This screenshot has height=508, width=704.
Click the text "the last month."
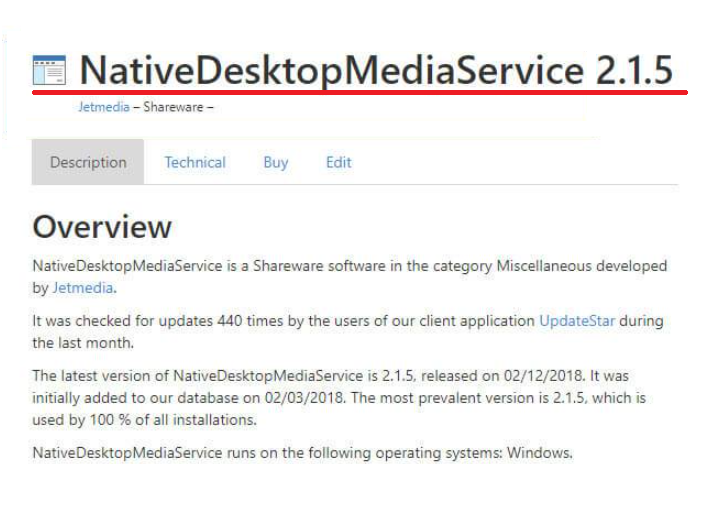(83, 343)
